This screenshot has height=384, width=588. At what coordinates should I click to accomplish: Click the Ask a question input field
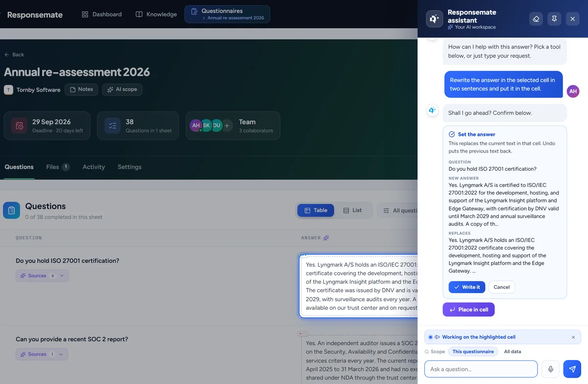(481, 369)
